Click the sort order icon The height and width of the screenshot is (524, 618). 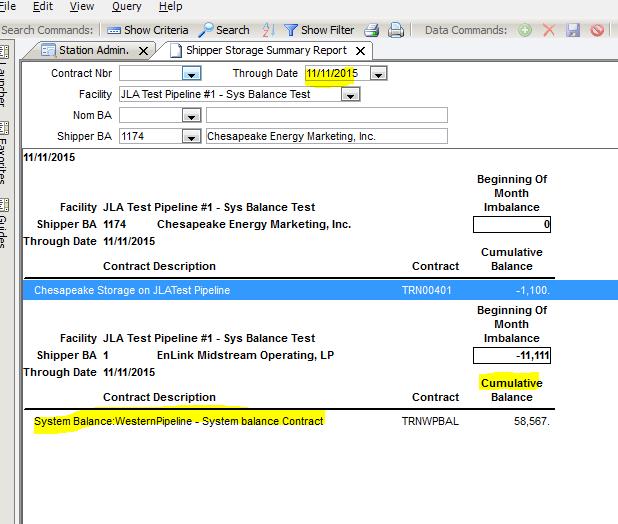pos(269,30)
